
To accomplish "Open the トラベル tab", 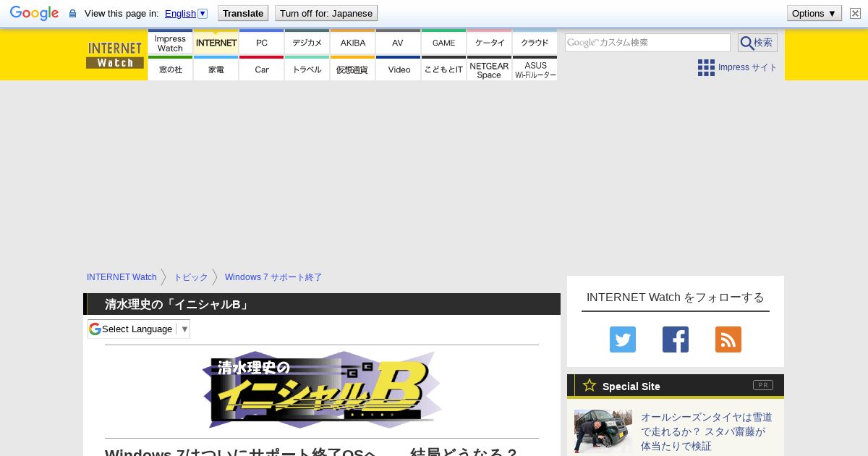I will click(x=307, y=69).
